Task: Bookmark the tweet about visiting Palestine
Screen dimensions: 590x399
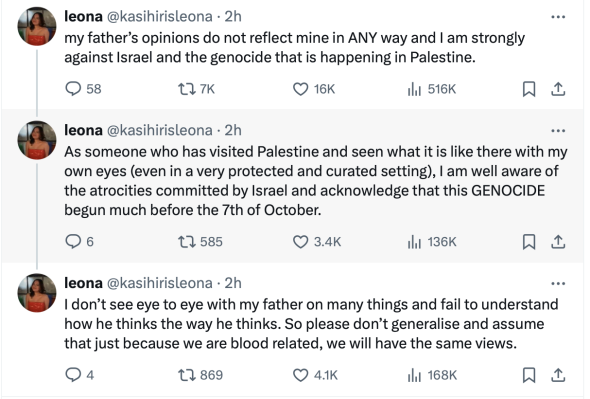Action: point(529,242)
